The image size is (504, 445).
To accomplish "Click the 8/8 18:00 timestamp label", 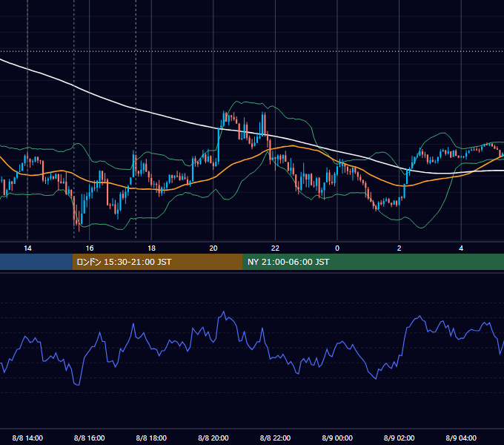I will (x=151, y=438).
